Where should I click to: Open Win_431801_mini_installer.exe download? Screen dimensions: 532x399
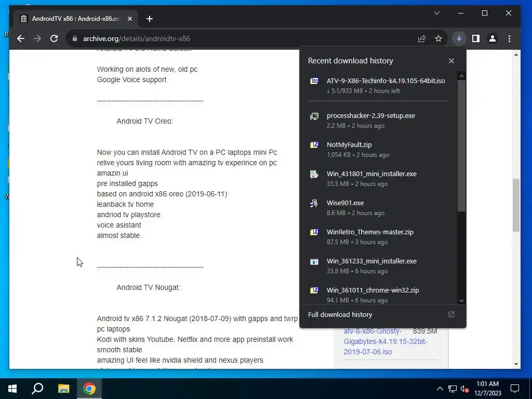click(378, 179)
